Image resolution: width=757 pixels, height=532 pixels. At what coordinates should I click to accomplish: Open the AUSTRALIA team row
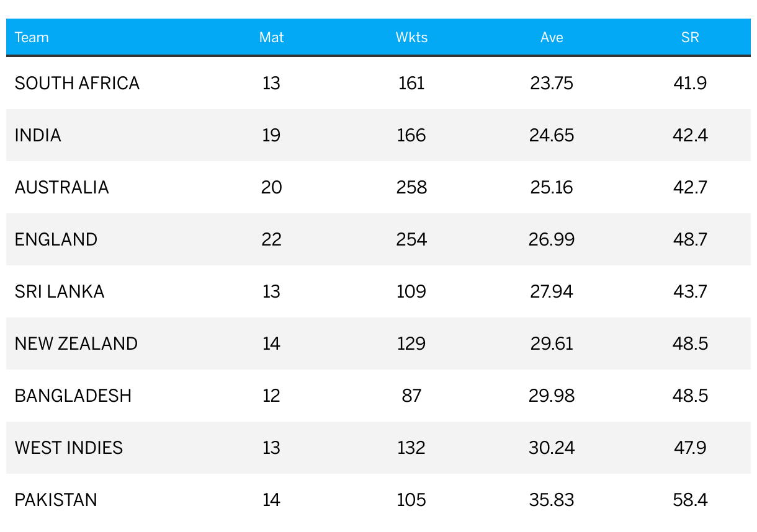(378, 187)
